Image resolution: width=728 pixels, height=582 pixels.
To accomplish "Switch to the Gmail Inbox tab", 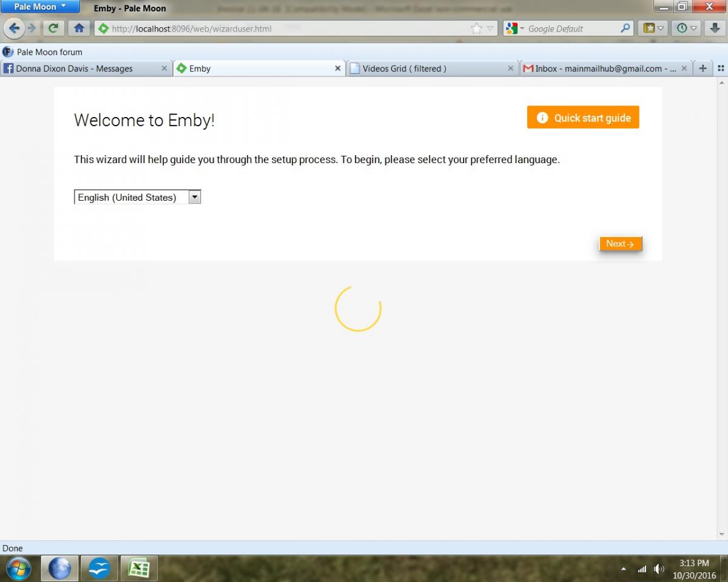I will coord(605,69).
